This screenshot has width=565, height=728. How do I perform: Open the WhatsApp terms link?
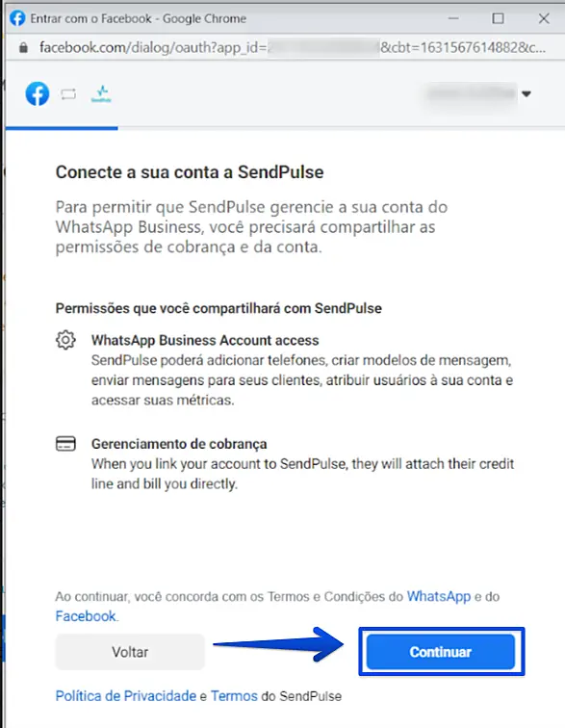439,596
